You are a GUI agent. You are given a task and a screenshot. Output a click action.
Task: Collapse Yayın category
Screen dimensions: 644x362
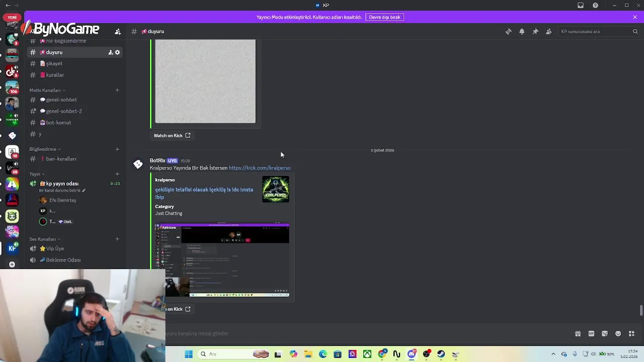tap(36, 174)
